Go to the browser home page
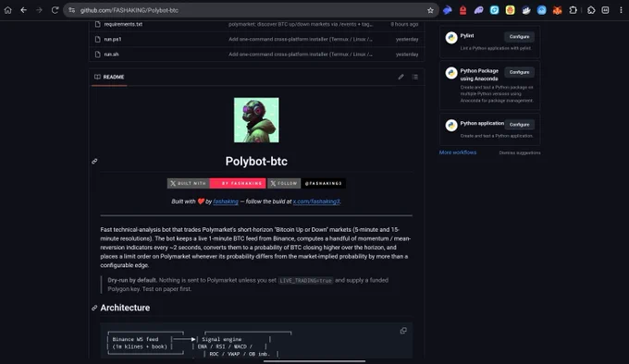Screen dimensions: 629x364 [8, 10]
